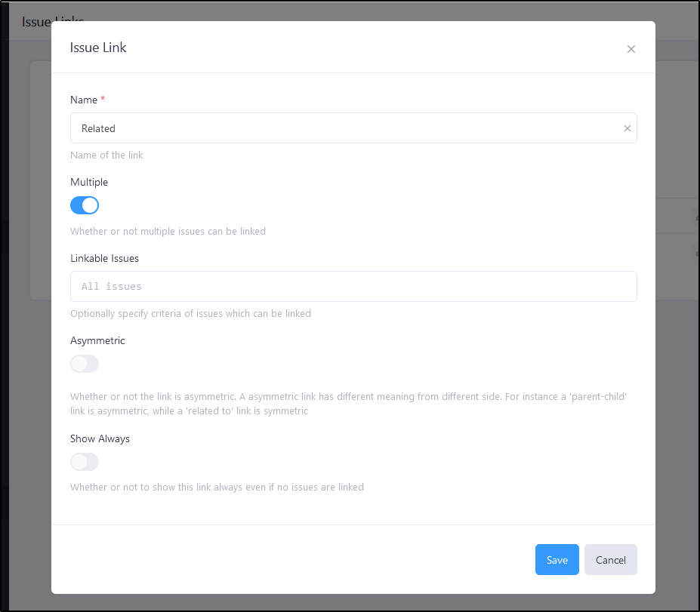
Task: Select the 'Name' field label
Action: (84, 100)
